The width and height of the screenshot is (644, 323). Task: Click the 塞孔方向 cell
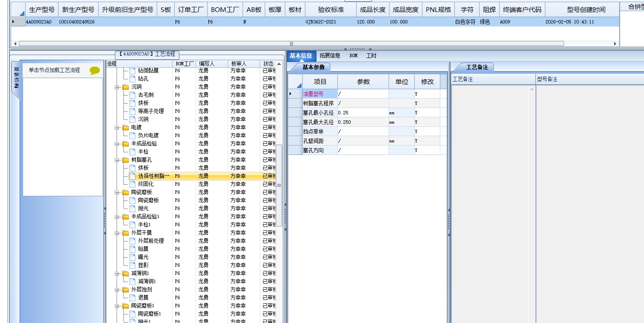[320, 150]
